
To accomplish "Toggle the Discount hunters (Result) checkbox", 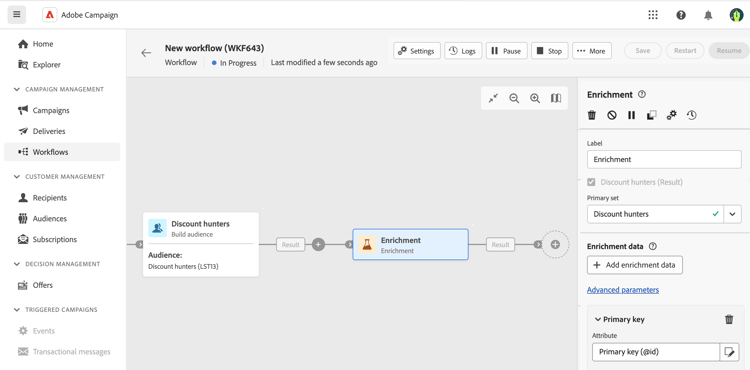I will tap(592, 182).
